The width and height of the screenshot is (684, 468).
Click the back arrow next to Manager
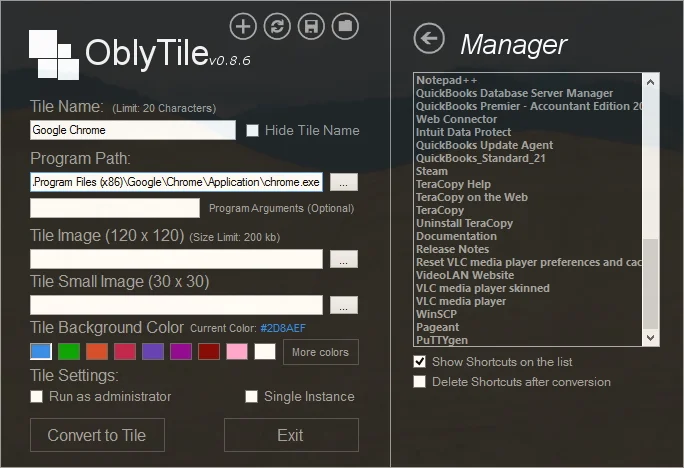pyautogui.click(x=429, y=38)
